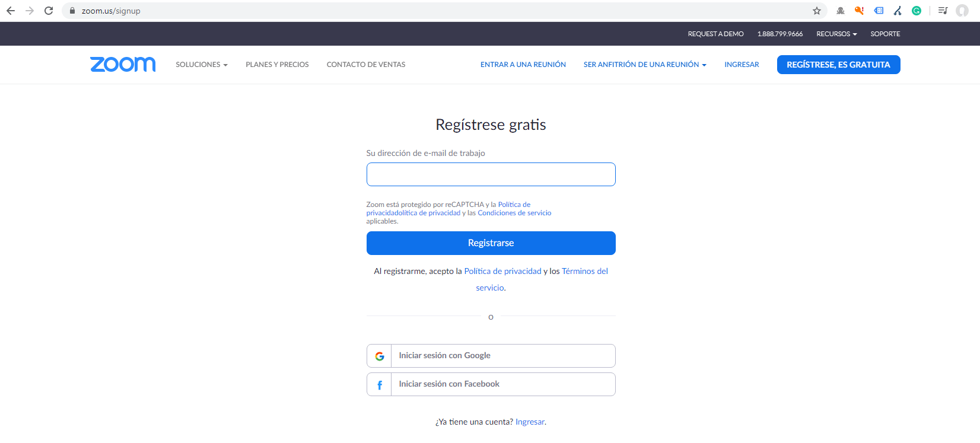Image resolution: width=980 pixels, height=443 pixels.
Task: Click the Zoom logo
Action: (123, 64)
